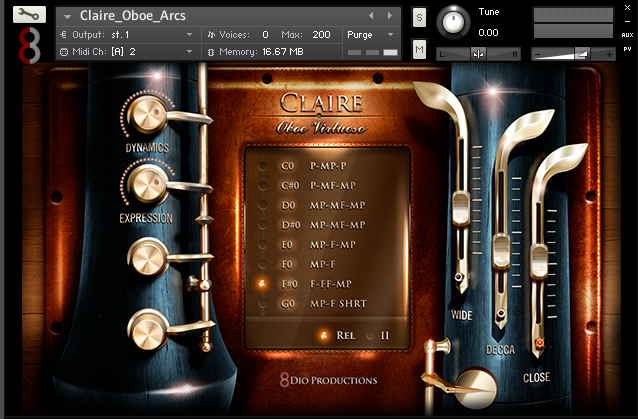Open instrument edit mode via wrench icon
This screenshot has height=419, width=638.
coord(29,15)
